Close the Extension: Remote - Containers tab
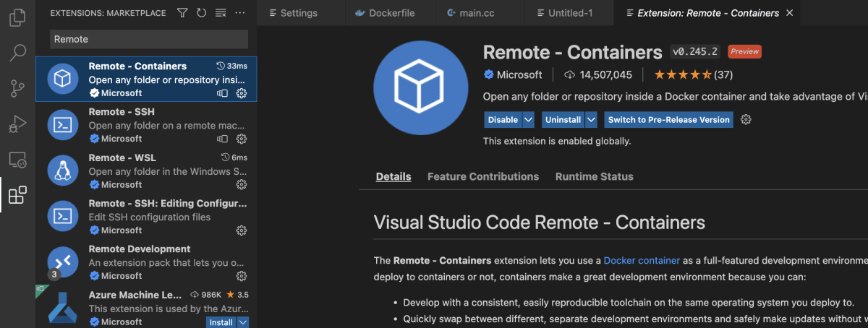The height and width of the screenshot is (328, 868). point(789,13)
